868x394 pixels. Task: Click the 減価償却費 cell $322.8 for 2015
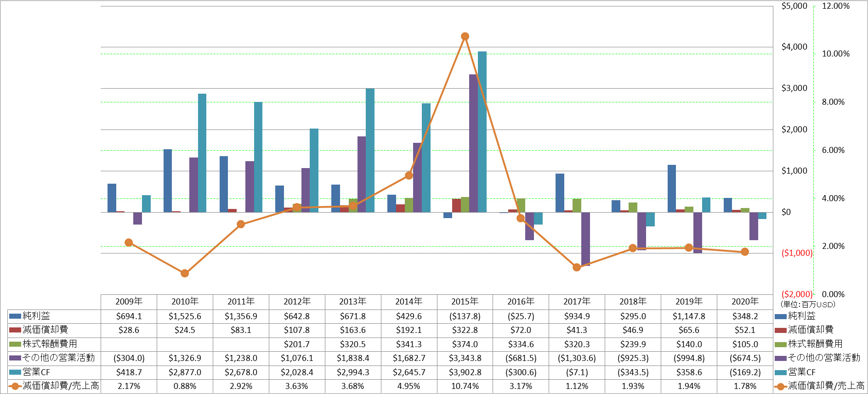pos(465,330)
